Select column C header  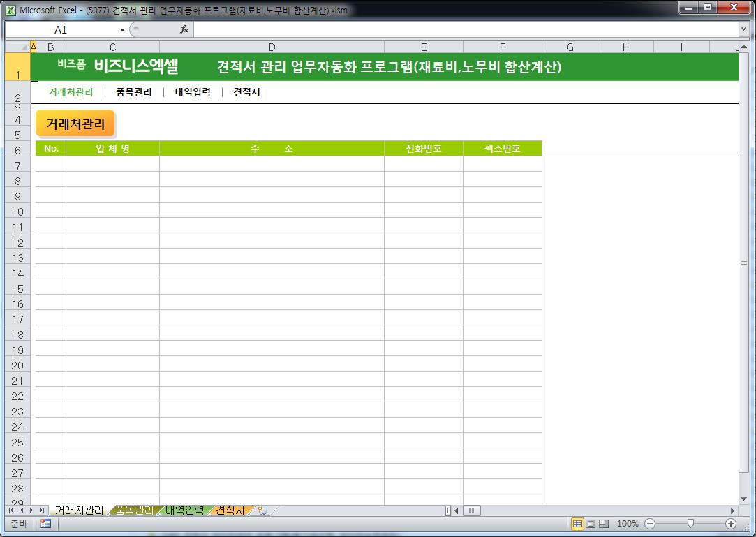[112, 47]
